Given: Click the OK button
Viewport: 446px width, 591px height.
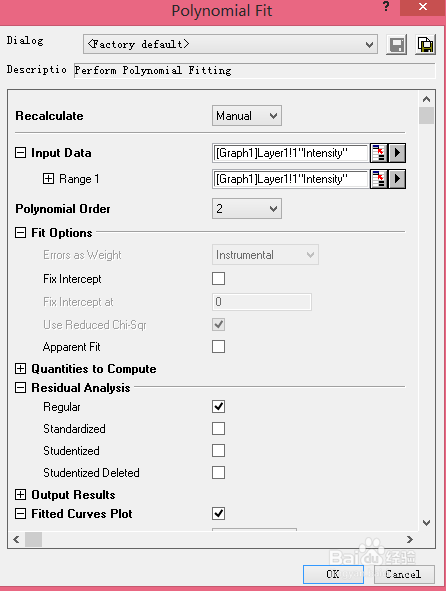Looking at the screenshot, I should [333, 574].
